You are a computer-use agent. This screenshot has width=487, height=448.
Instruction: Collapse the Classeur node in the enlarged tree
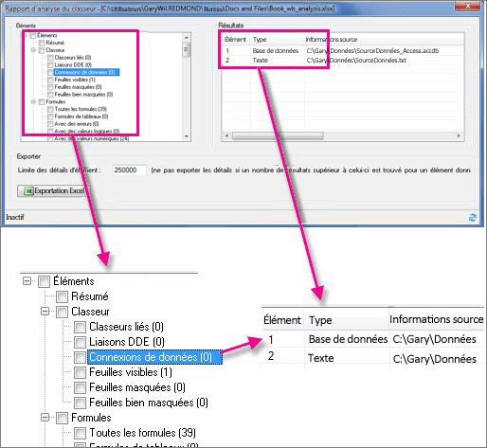[45, 312]
